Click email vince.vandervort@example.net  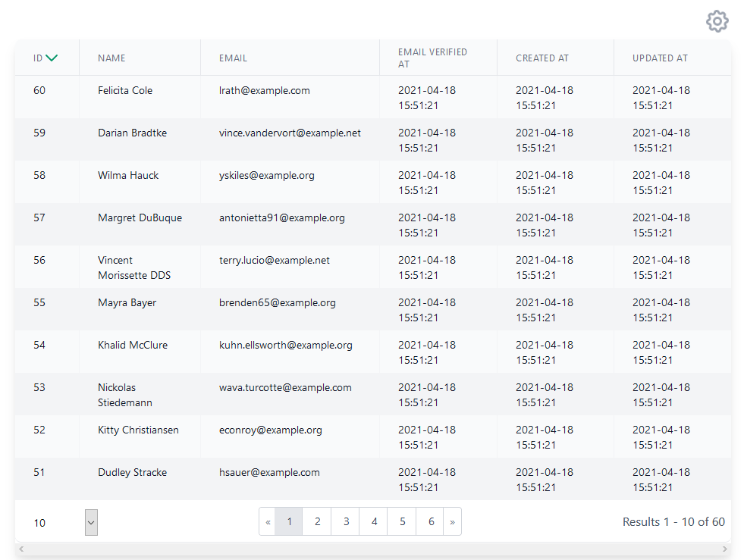[x=290, y=133]
